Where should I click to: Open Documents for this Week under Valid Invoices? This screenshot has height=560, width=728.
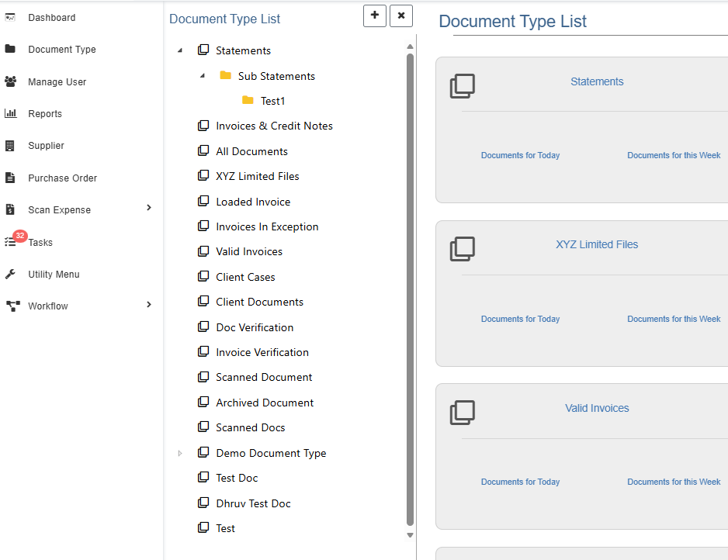tap(674, 482)
